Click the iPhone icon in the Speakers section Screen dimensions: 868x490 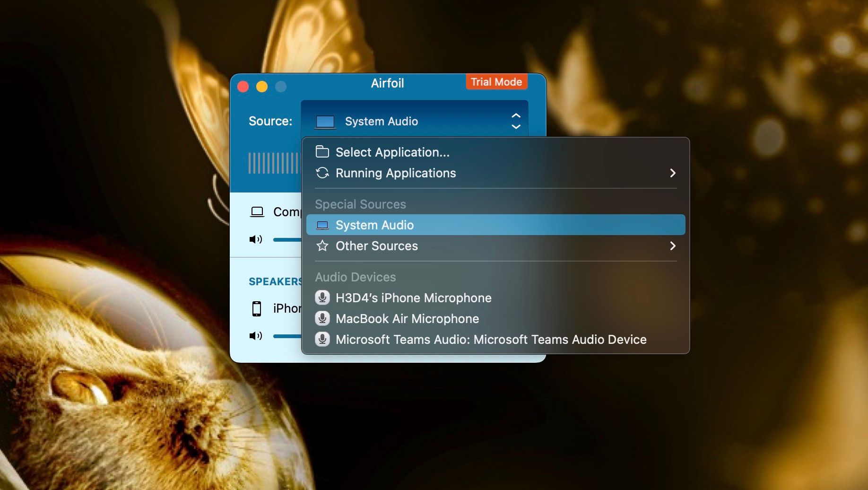[257, 308]
